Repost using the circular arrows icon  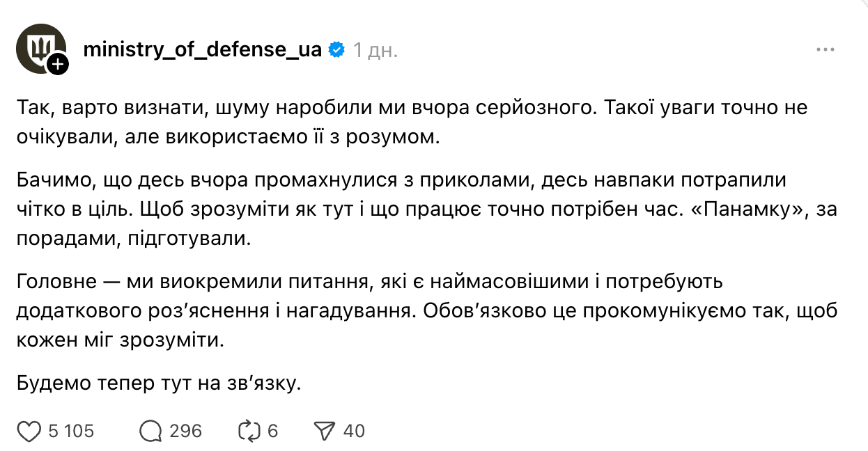[x=249, y=432]
